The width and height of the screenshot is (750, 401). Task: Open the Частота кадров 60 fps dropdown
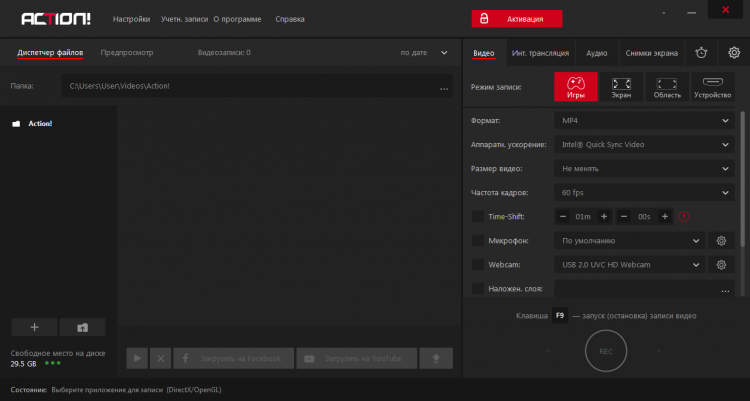(644, 193)
